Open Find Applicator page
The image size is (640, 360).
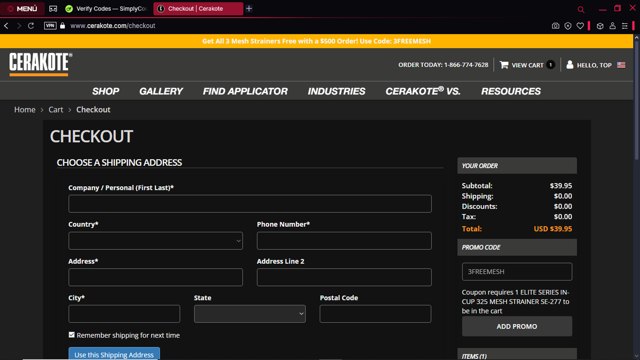click(x=245, y=91)
